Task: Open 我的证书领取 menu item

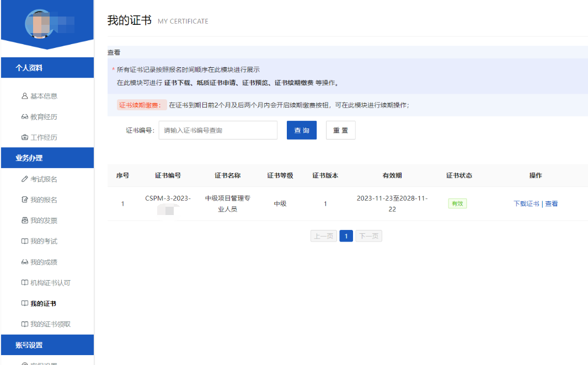Action: click(x=50, y=324)
